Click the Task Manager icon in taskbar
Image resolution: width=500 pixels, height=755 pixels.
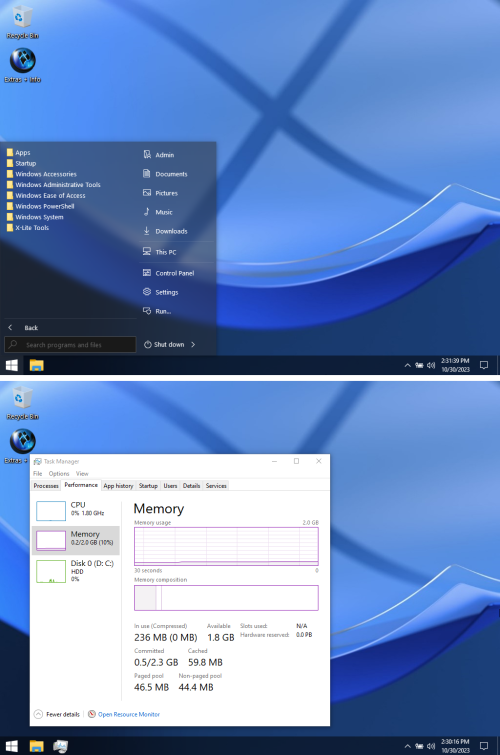click(60, 746)
